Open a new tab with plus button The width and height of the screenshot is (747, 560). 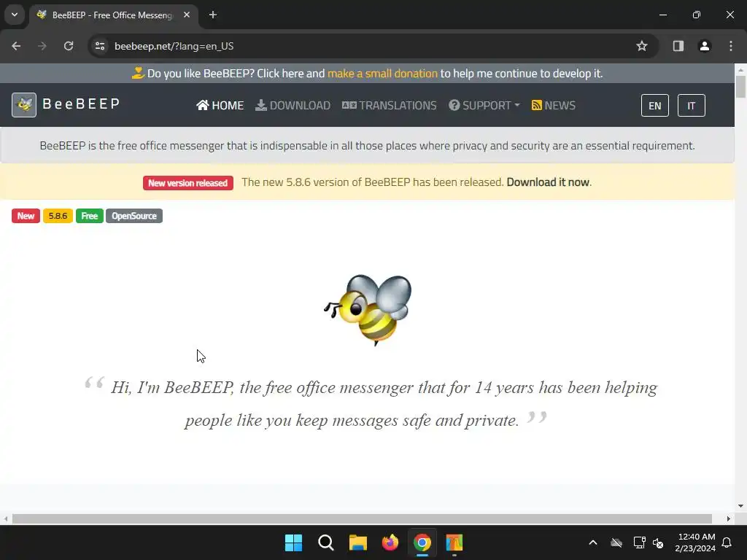pos(213,15)
